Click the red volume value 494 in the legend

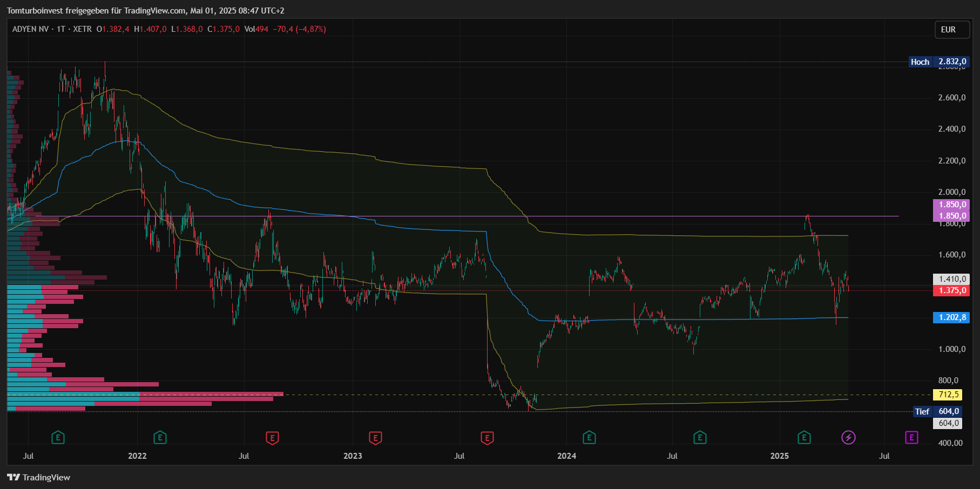(262, 29)
